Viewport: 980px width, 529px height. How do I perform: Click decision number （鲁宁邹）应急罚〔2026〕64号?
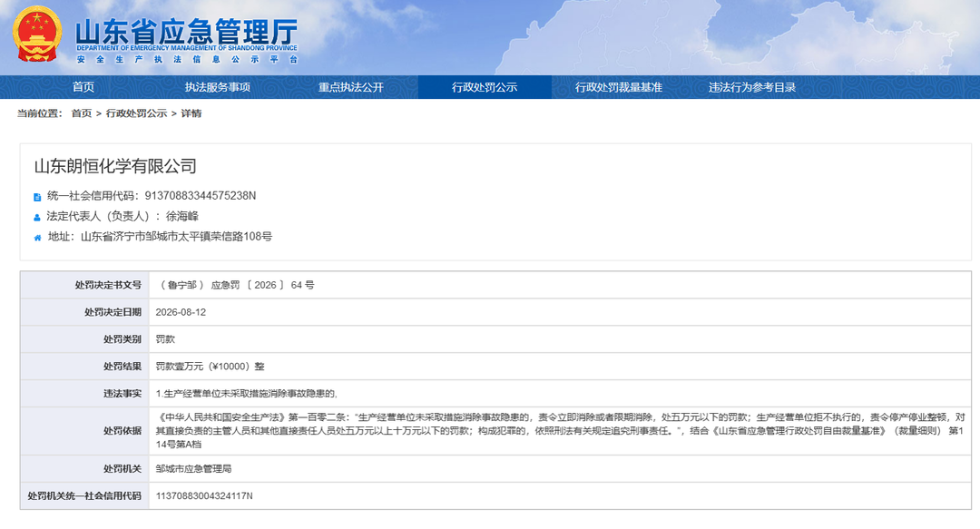235,285
